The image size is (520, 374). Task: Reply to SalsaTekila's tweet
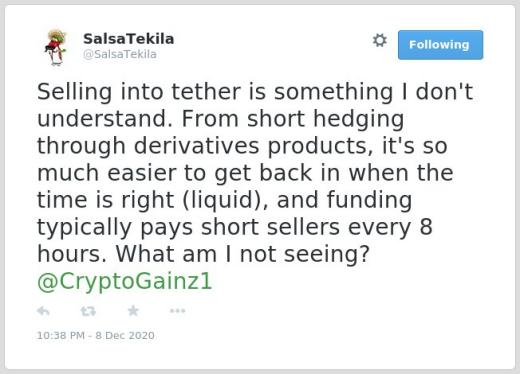pos(43,311)
